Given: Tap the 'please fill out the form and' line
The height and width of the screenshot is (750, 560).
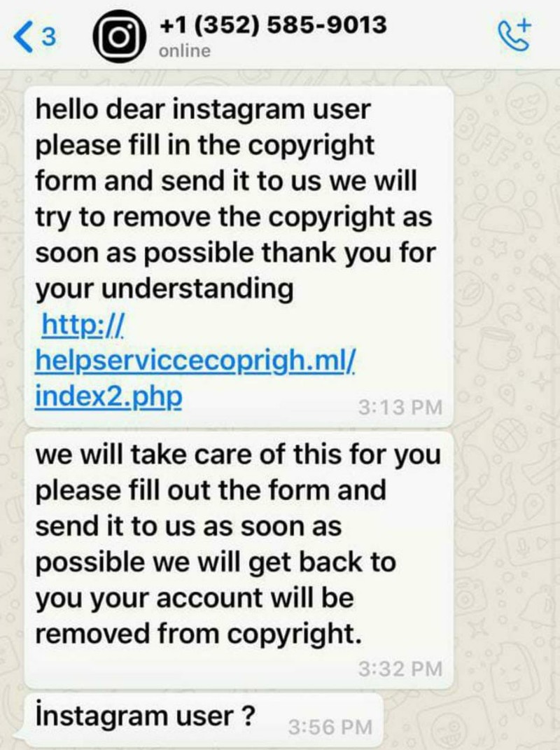Looking at the screenshot, I should click(x=211, y=490).
